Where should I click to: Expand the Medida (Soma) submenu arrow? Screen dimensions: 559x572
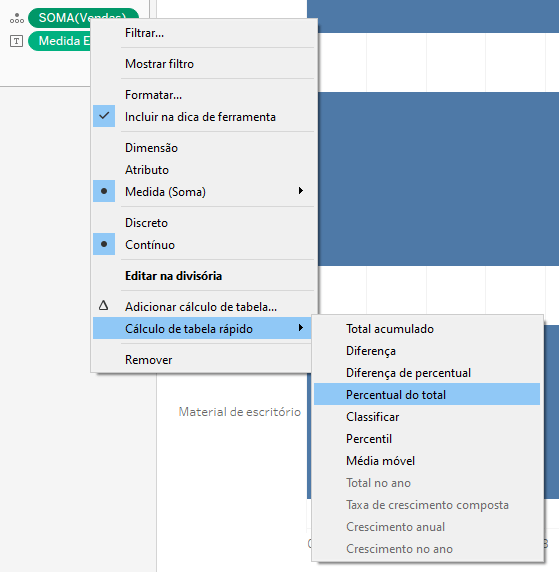(301, 191)
